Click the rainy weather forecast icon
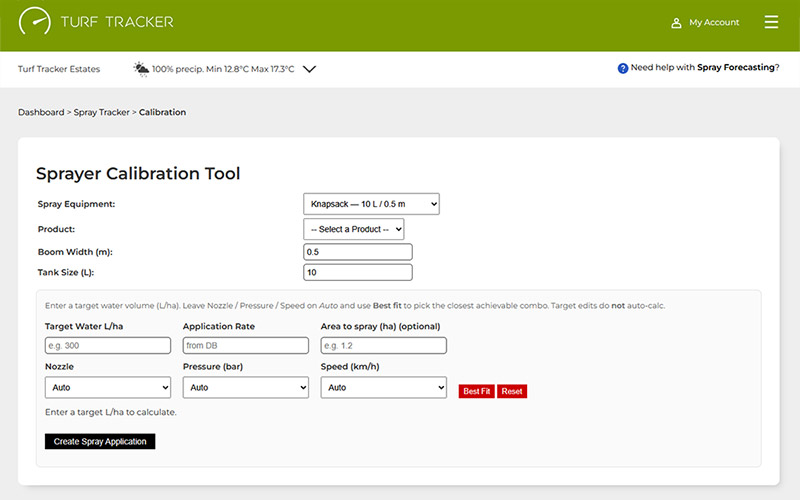The width and height of the screenshot is (800, 500). click(141, 69)
